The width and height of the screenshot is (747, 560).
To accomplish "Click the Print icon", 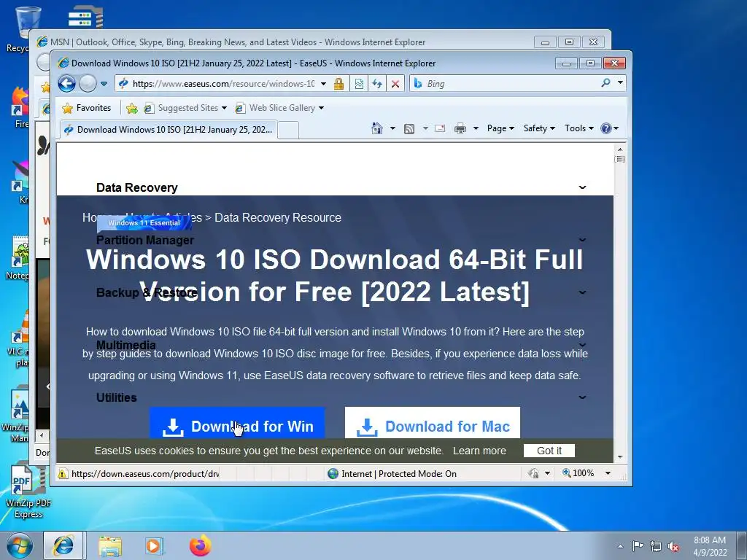I will [x=460, y=128].
